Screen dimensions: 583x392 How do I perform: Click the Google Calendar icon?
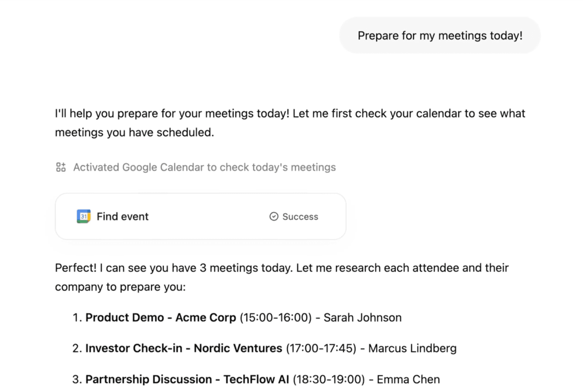84,216
